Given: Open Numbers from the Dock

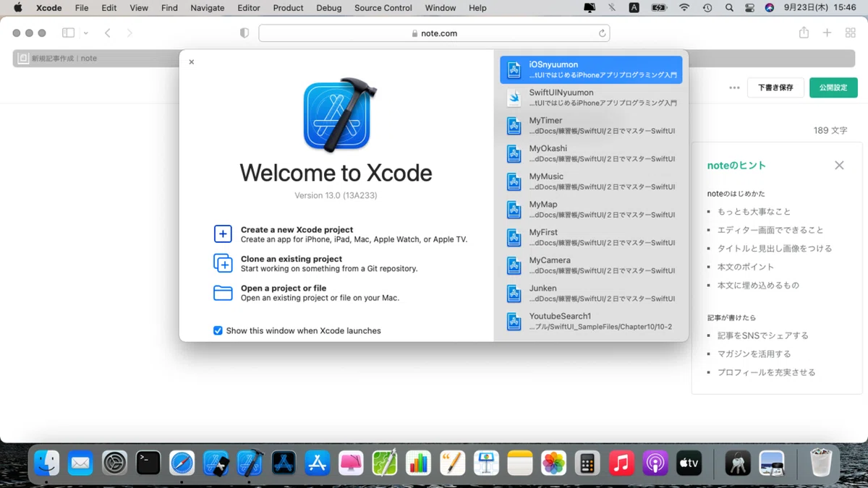Looking at the screenshot, I should pos(418,463).
